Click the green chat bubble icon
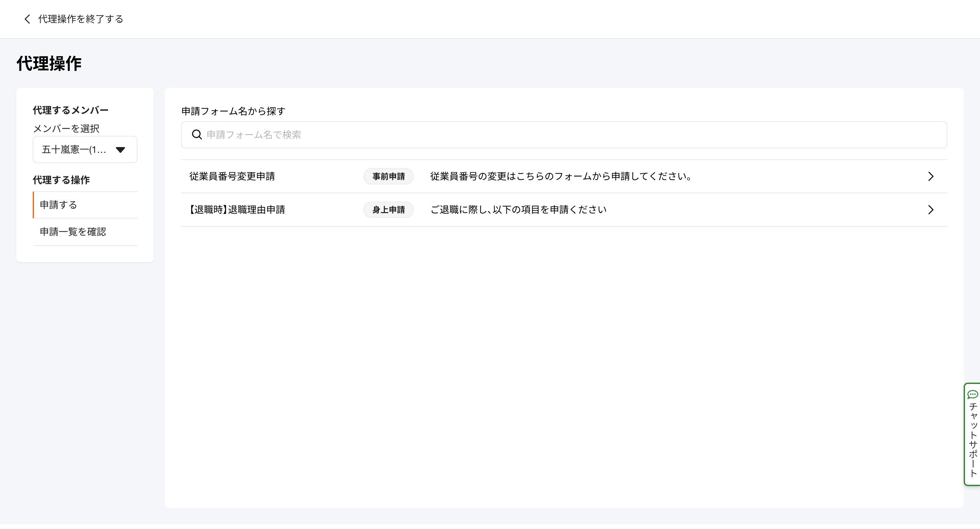980x529 pixels. point(973,394)
